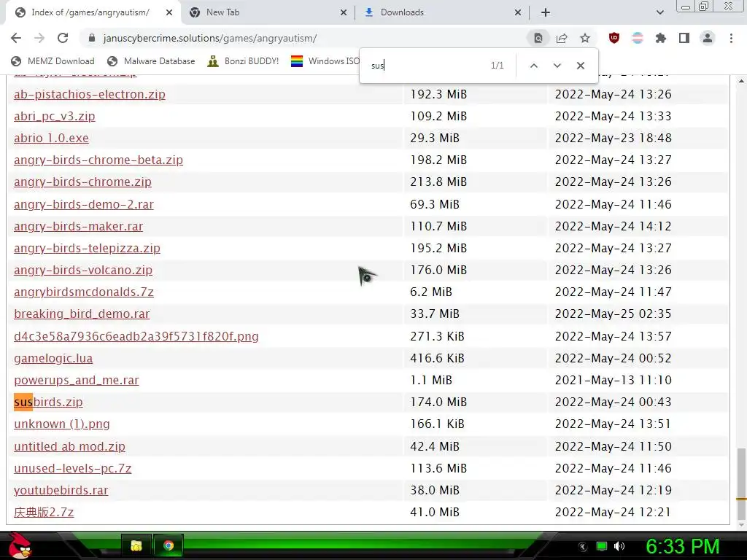Open the Bonzi BUDDY! bookmark
747x560 pixels.
(243, 61)
